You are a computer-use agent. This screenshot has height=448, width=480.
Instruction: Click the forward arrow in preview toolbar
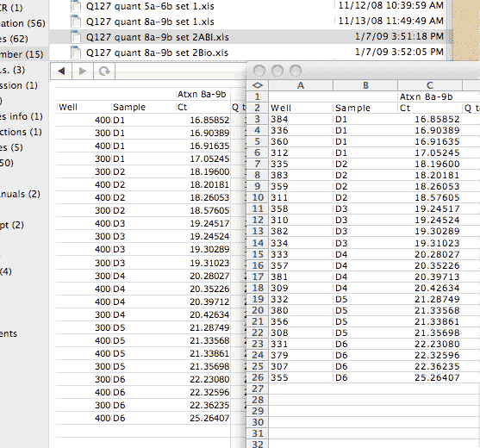click(83, 72)
